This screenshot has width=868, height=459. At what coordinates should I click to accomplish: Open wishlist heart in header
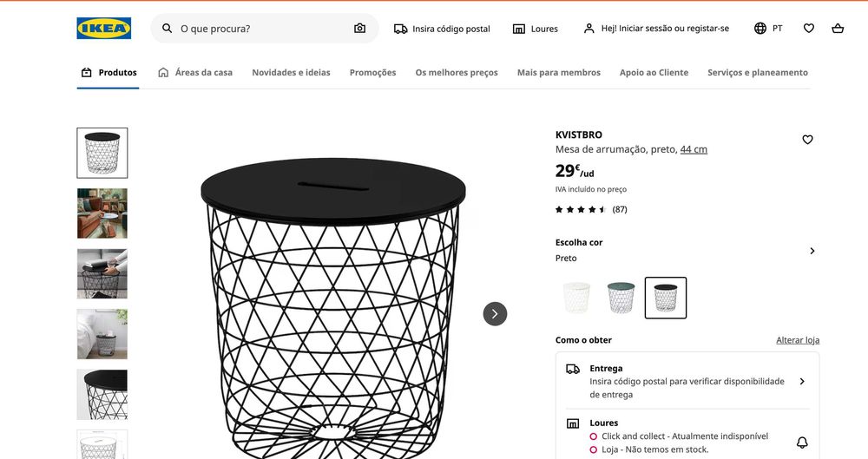click(x=809, y=29)
